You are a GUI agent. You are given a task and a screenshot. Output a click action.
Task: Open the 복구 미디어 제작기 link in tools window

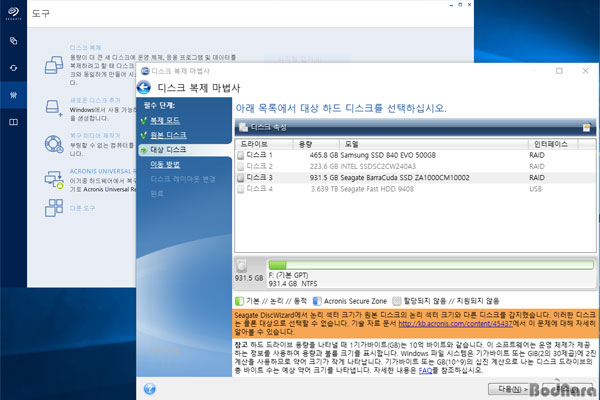point(95,136)
